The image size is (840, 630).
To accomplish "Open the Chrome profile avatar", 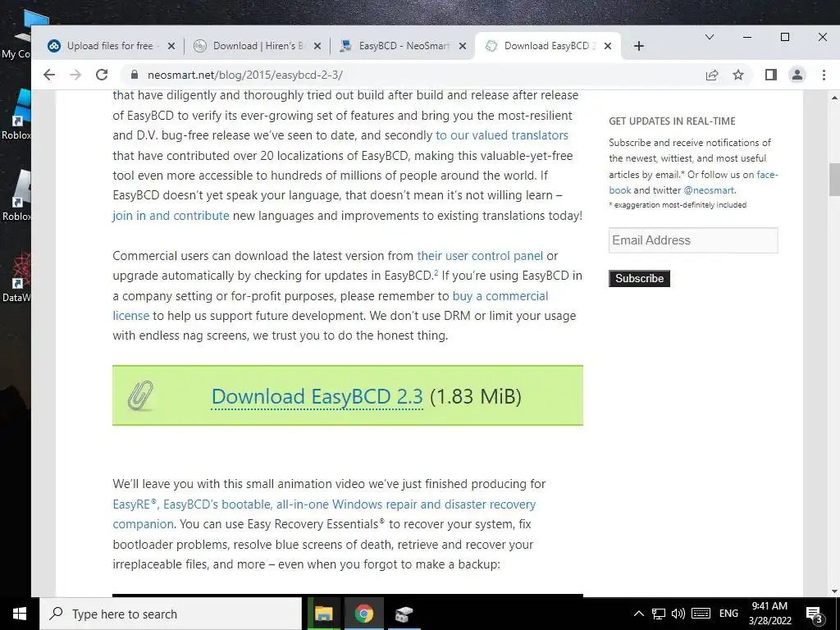I will click(x=797, y=75).
